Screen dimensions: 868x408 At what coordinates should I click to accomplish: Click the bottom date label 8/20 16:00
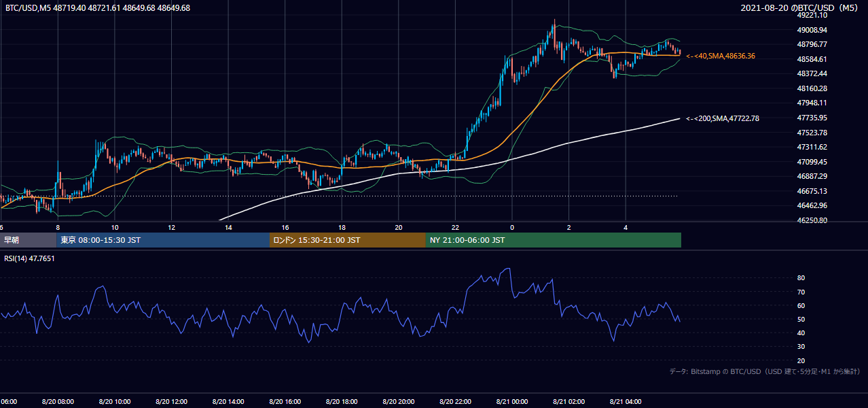pyautogui.click(x=285, y=401)
